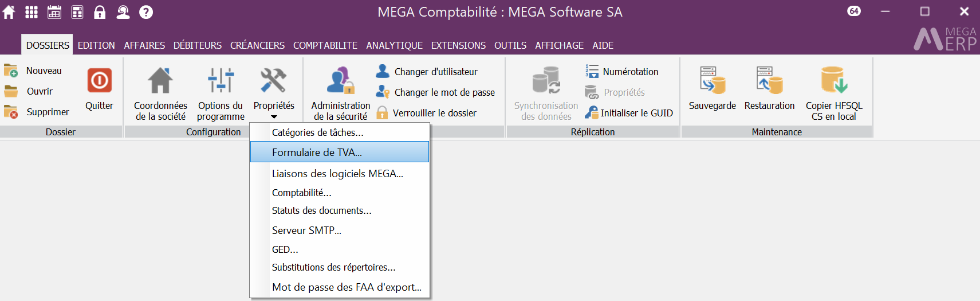This screenshot has height=301, width=980.
Task: Click the padlock icon in title bar
Action: (x=100, y=12)
